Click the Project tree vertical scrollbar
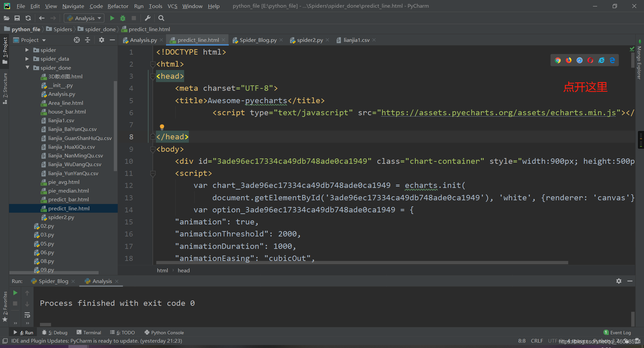Viewport: 644px width, 348px height. pyautogui.click(x=115, y=126)
